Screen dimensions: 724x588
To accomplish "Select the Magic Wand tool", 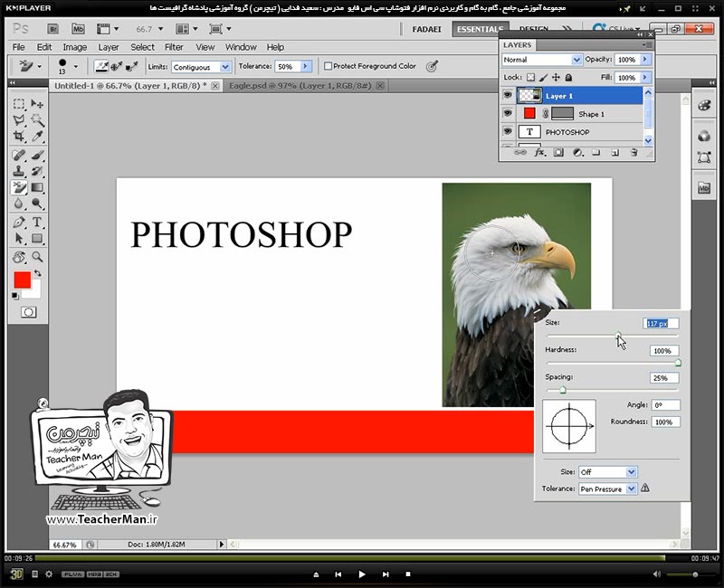I will pos(37,120).
